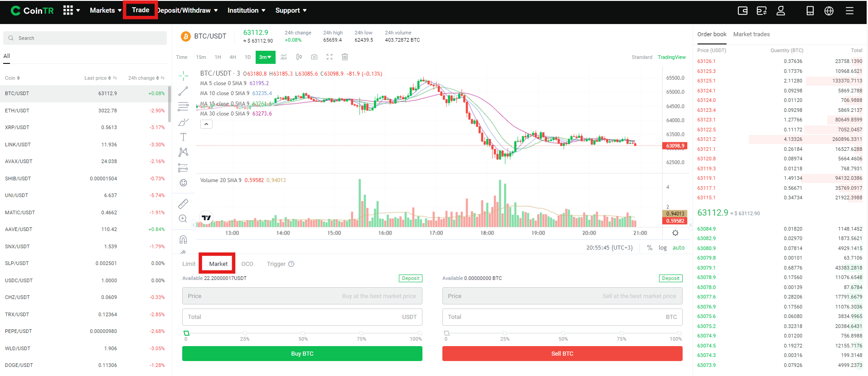868x376 pixels.
Task: Switch to the Market trades tab
Action: tap(752, 34)
